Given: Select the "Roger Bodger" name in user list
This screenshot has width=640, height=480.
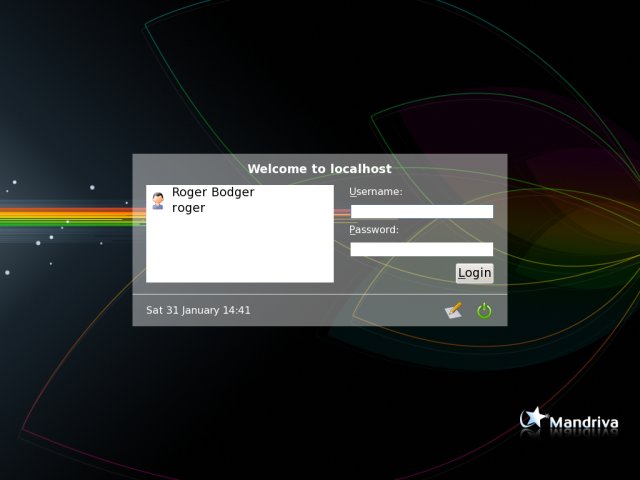Looking at the screenshot, I should [213, 192].
